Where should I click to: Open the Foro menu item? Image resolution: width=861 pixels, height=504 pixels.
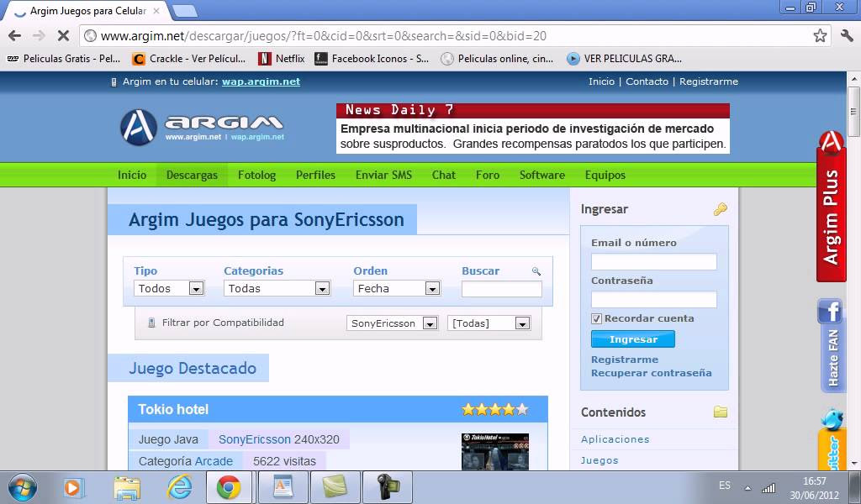(x=488, y=175)
